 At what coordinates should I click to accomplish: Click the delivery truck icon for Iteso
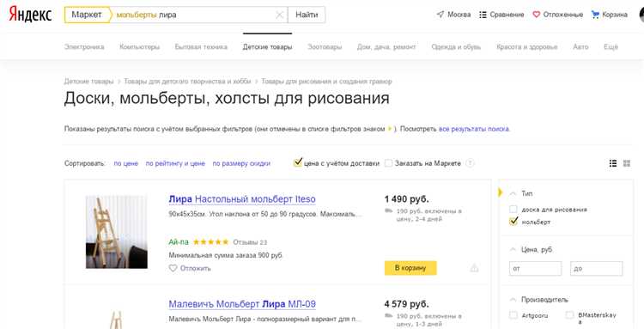(x=388, y=210)
